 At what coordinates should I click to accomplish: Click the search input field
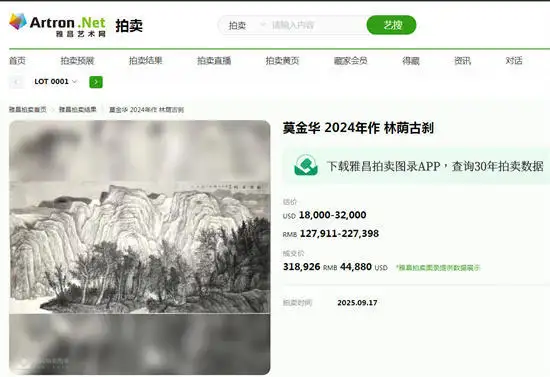tap(317, 25)
